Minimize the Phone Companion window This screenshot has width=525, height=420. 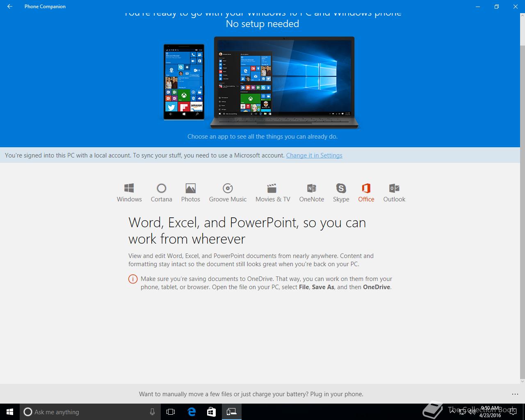click(x=477, y=7)
